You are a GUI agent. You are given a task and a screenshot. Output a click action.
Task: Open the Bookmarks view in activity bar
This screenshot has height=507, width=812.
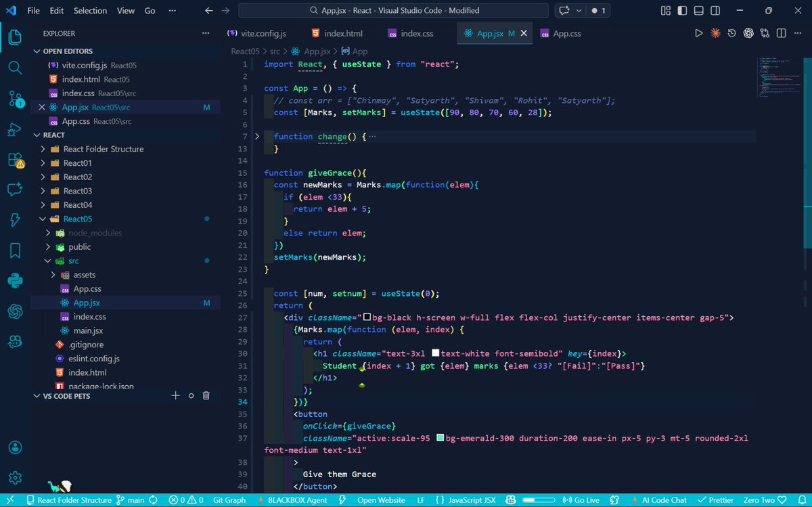pyautogui.click(x=15, y=250)
